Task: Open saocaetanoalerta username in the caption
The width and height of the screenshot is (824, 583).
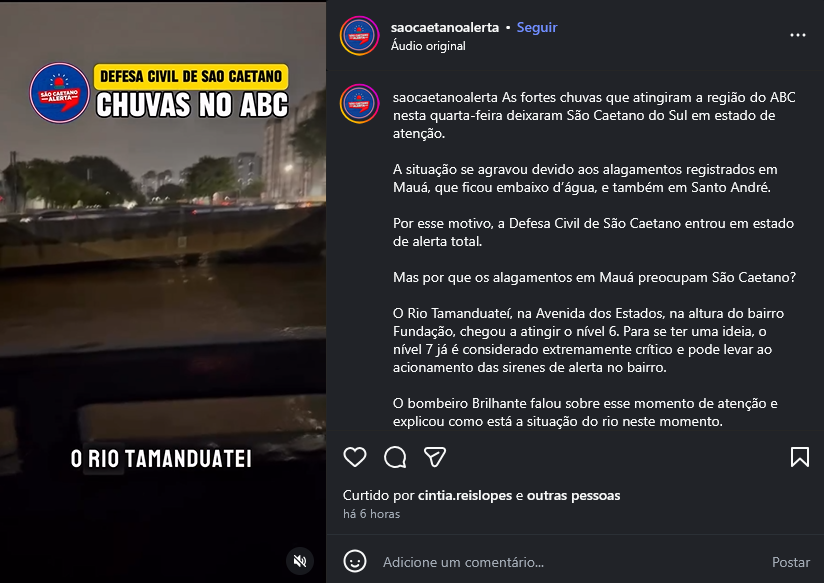Action: (x=445, y=97)
